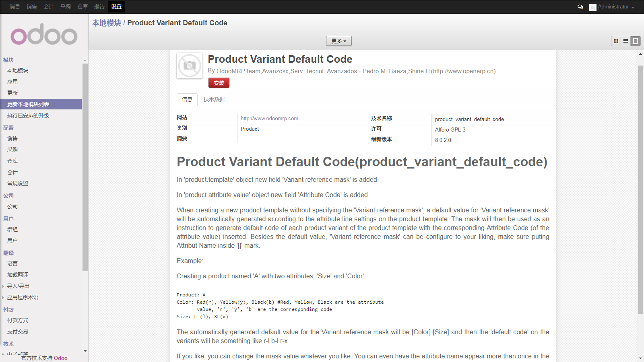
Task: Open the 销售 top menu
Action: click(32, 6)
